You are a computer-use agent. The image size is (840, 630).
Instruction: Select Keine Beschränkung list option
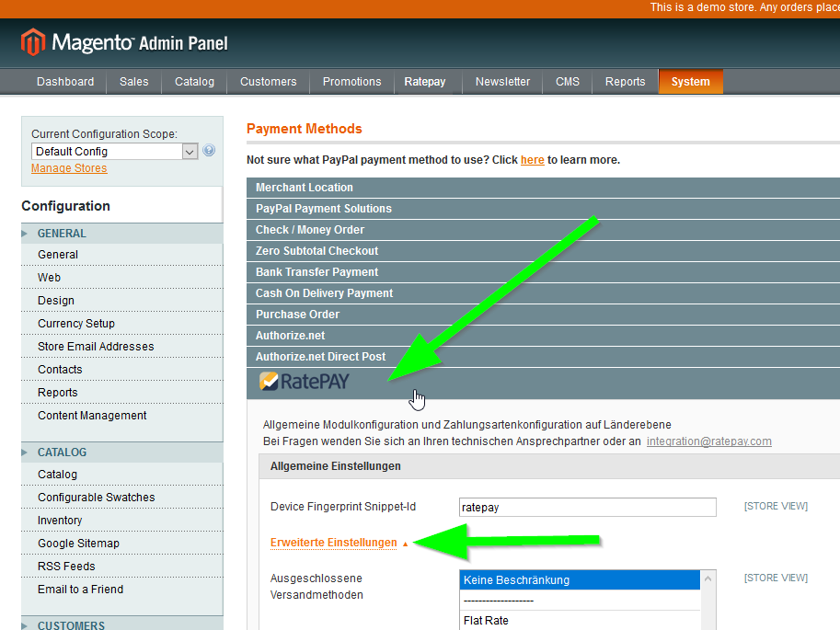point(580,580)
